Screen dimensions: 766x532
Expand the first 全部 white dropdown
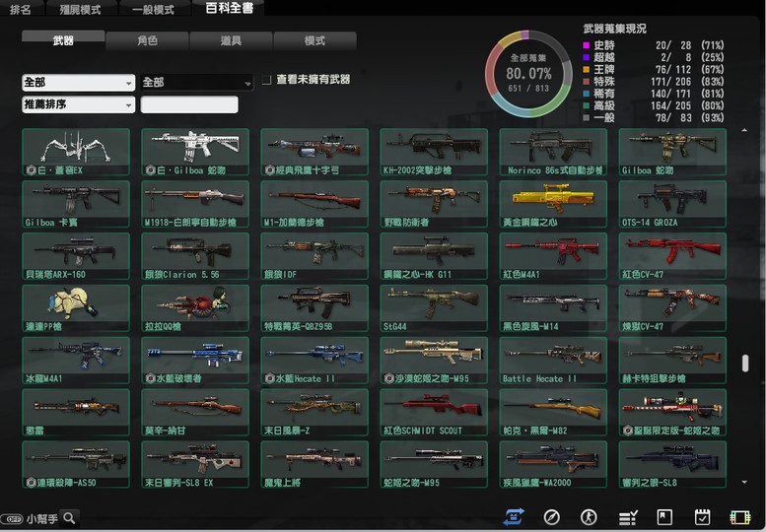[78, 83]
